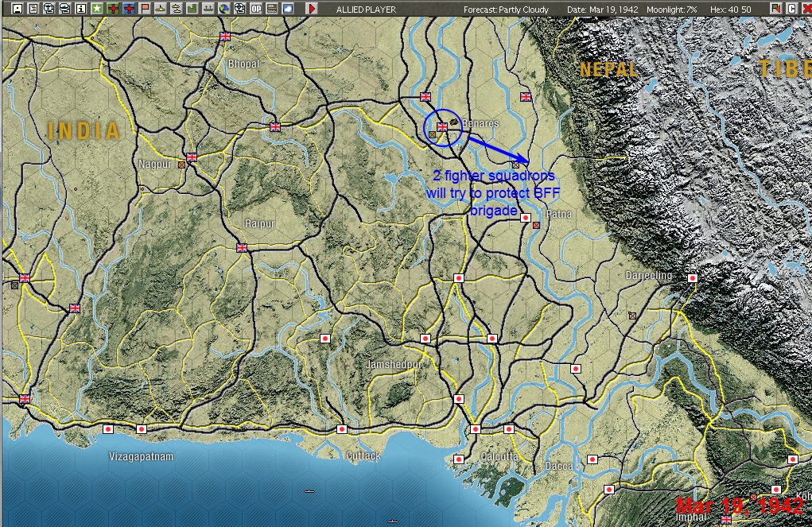Select the ship icon south of Cuttack
812x527 pixels.
click(x=309, y=490)
